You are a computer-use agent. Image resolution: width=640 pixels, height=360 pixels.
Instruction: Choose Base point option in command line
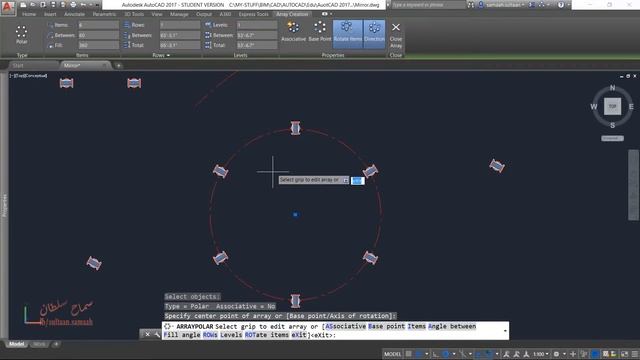pyautogui.click(x=387, y=326)
